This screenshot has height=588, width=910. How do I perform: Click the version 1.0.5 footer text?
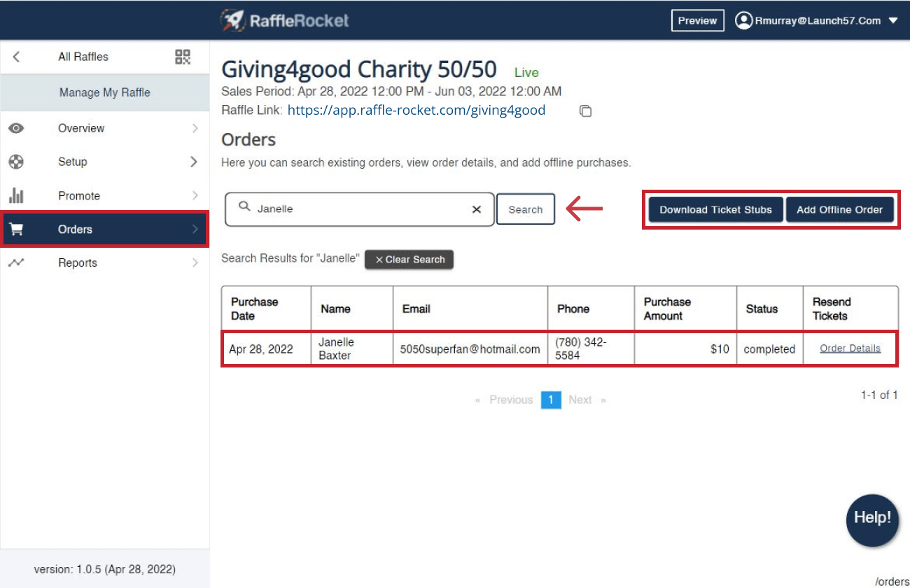click(x=105, y=569)
